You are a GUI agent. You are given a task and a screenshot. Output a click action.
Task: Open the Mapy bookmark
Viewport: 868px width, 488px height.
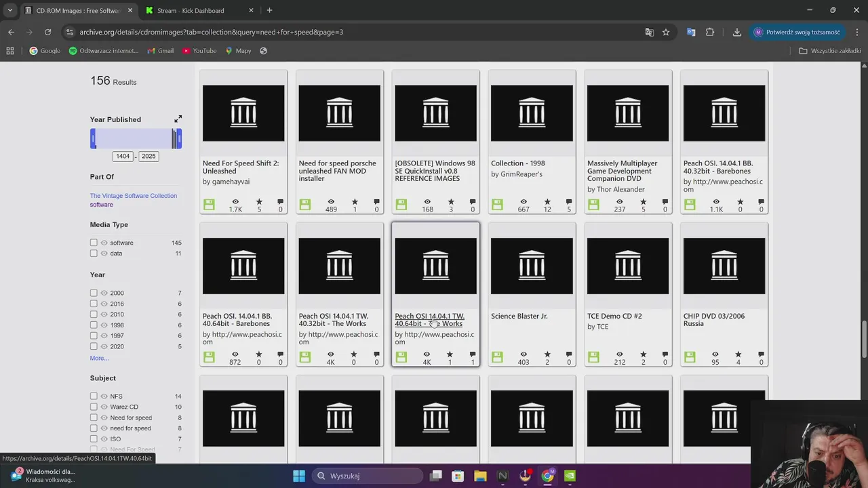tap(238, 51)
